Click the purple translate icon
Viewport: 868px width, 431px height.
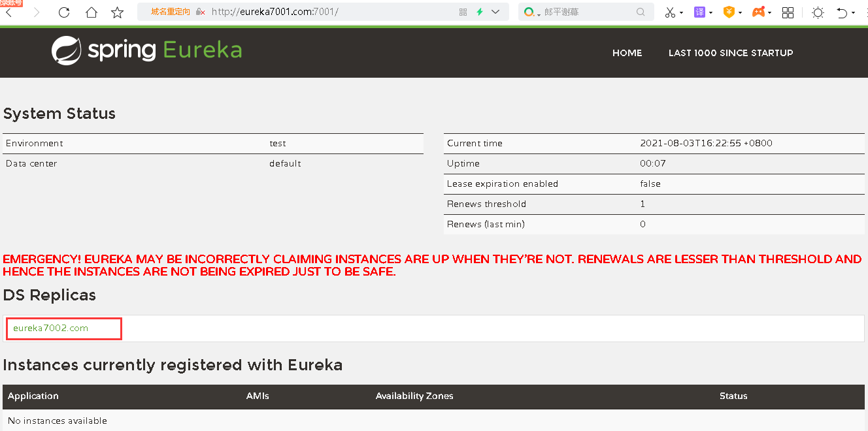coord(699,12)
